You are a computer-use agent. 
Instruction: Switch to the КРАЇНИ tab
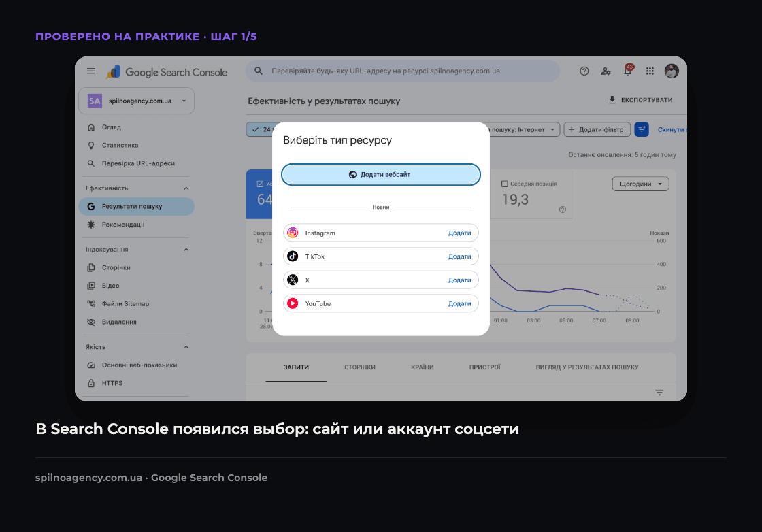point(423,367)
